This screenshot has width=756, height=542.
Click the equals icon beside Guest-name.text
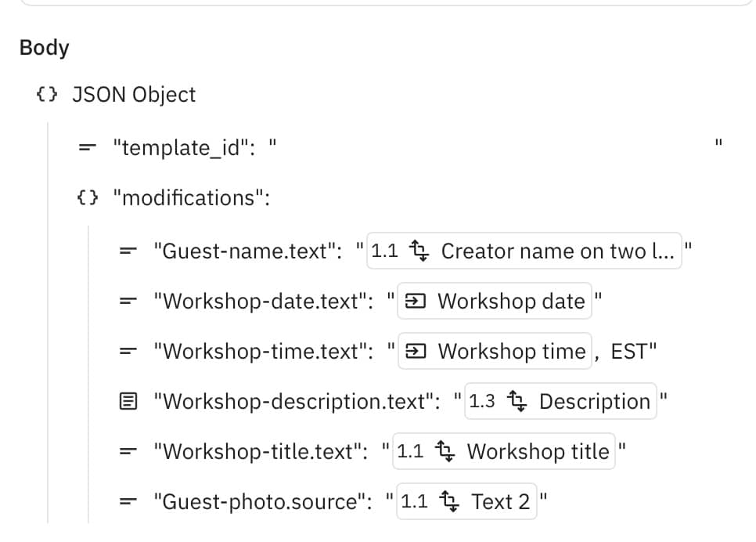127,251
